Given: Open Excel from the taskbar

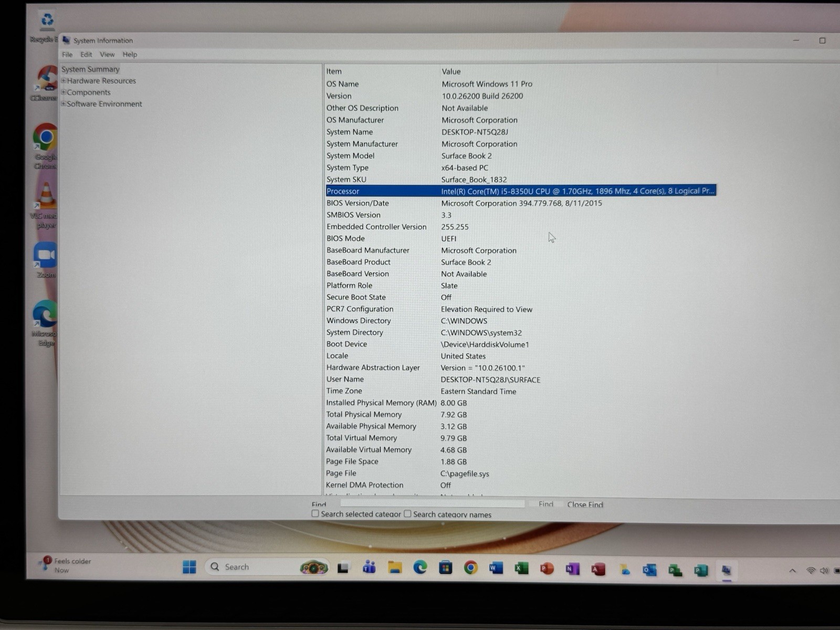Looking at the screenshot, I should [521, 568].
